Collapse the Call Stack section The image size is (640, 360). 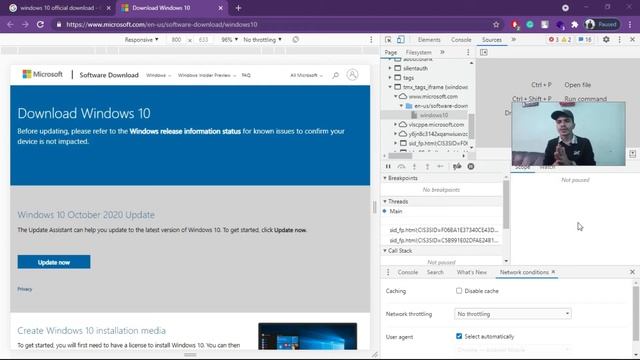(385, 251)
